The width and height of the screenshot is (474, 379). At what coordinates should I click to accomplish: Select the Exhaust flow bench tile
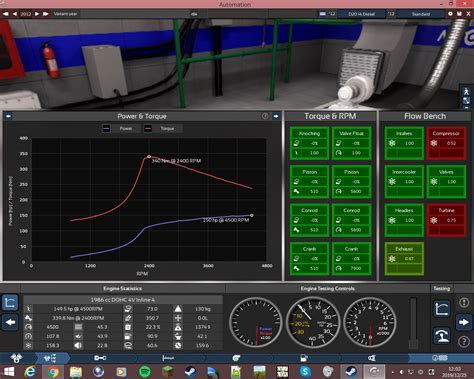coord(404,259)
